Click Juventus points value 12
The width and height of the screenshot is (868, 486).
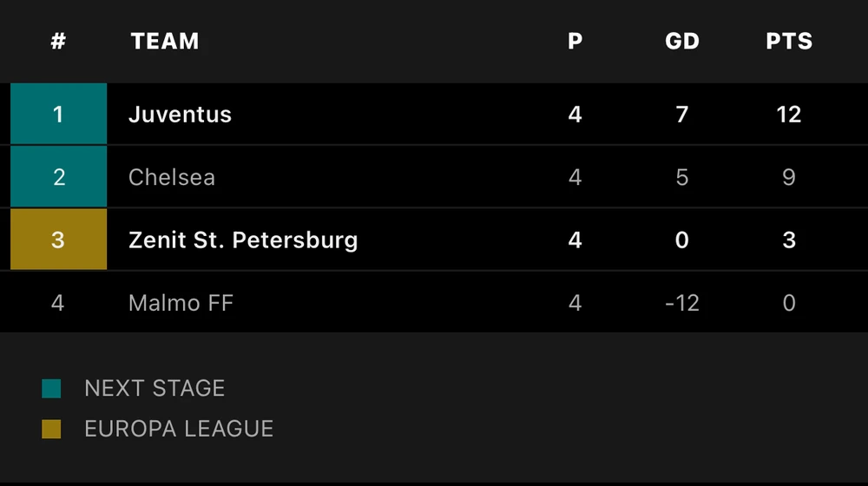[789, 115]
